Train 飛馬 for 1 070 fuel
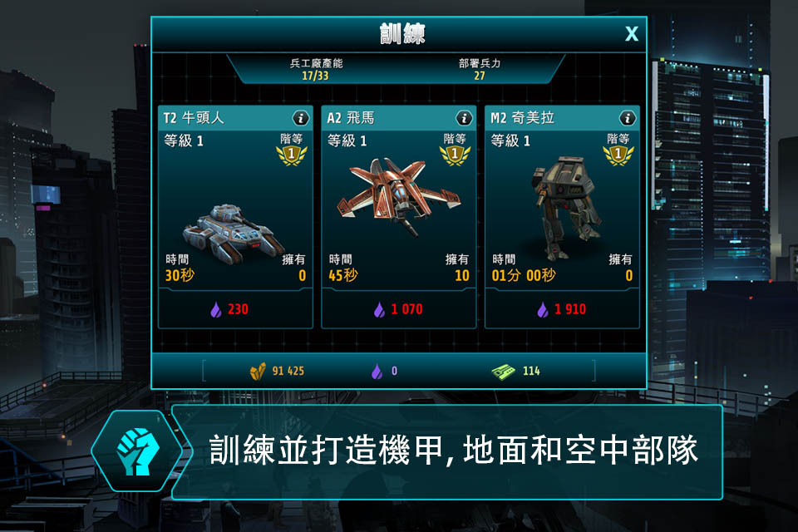 (398, 309)
